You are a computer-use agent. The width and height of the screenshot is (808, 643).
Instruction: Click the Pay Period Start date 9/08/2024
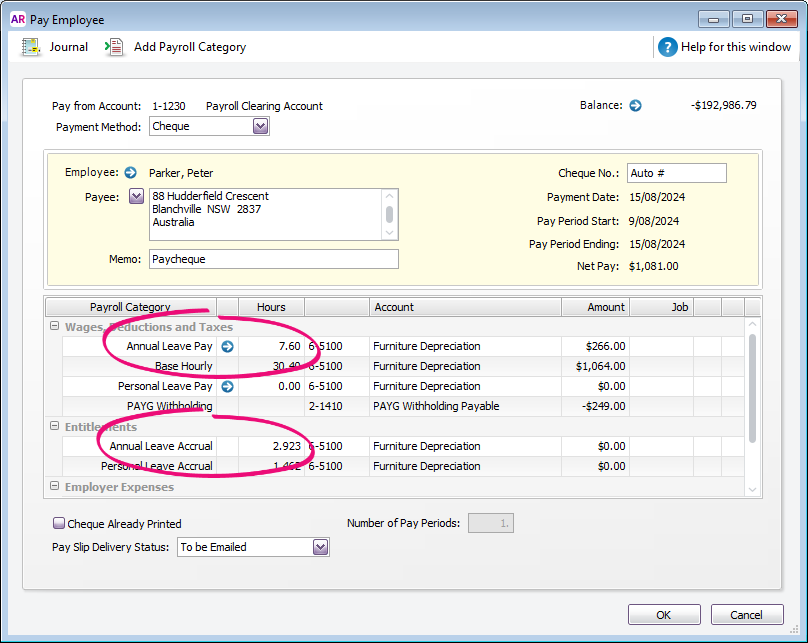pyautogui.click(x=653, y=222)
